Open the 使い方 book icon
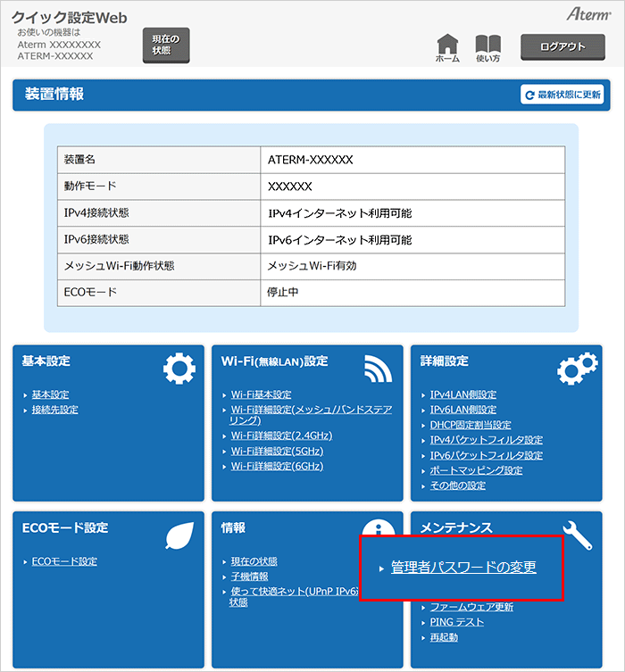The image size is (625, 672). tap(487, 45)
